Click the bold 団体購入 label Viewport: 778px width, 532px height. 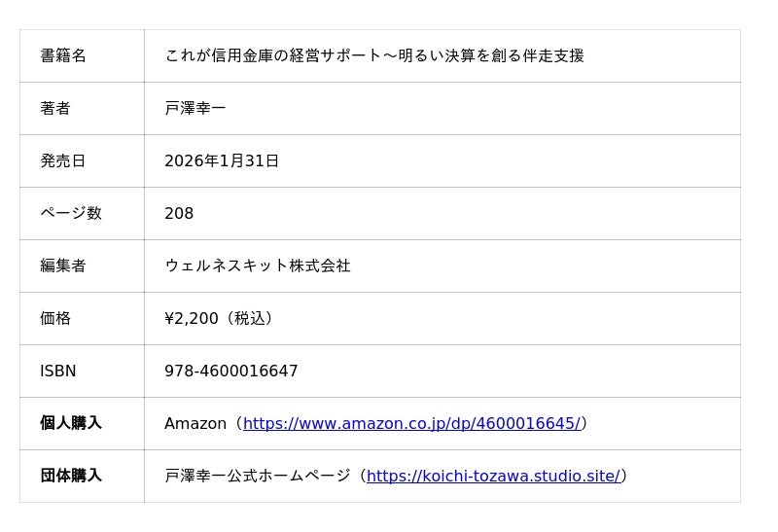coord(71,476)
